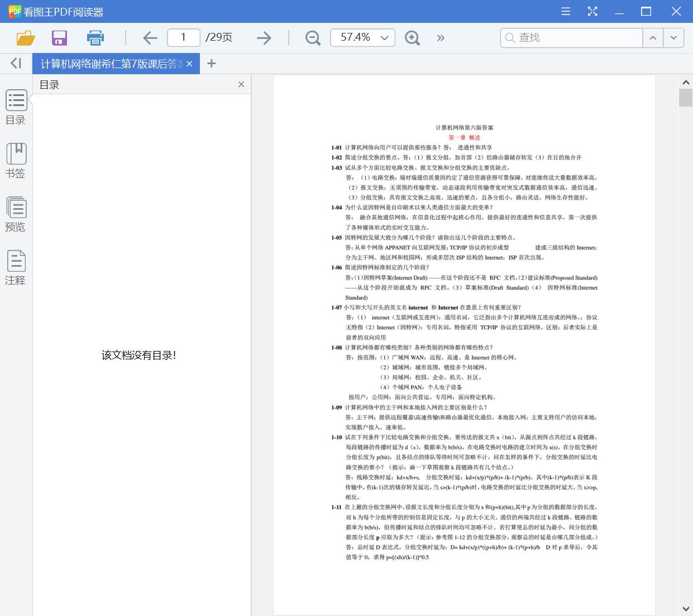Image resolution: width=693 pixels, height=616 pixels.
Task: Open a new tab with the plus button
Action: 211,63
